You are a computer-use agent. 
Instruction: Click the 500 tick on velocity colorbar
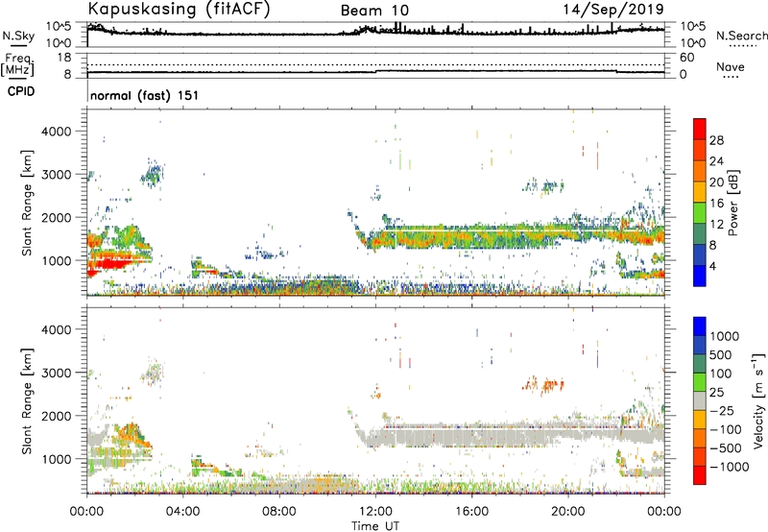click(x=721, y=354)
